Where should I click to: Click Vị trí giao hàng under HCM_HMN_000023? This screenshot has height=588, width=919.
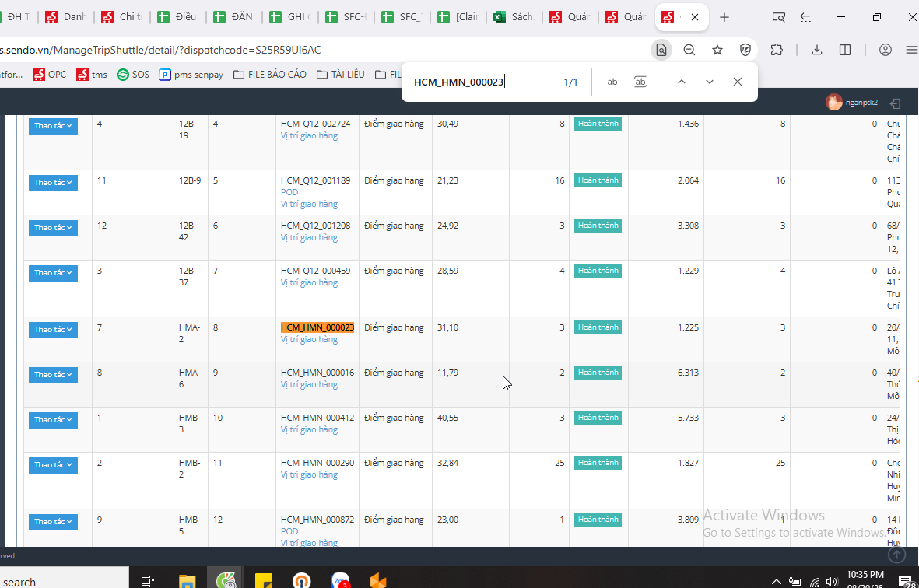(310, 339)
